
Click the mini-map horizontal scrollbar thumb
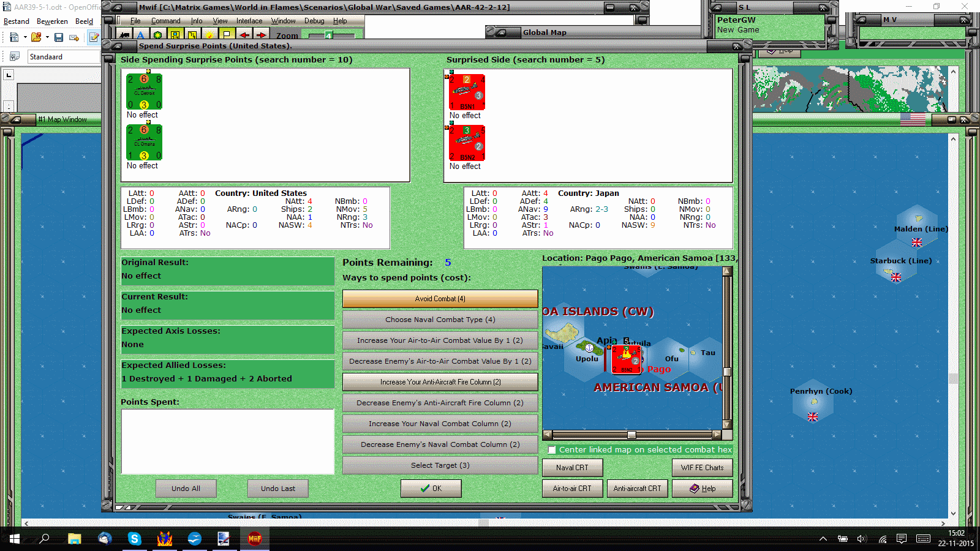click(x=631, y=435)
